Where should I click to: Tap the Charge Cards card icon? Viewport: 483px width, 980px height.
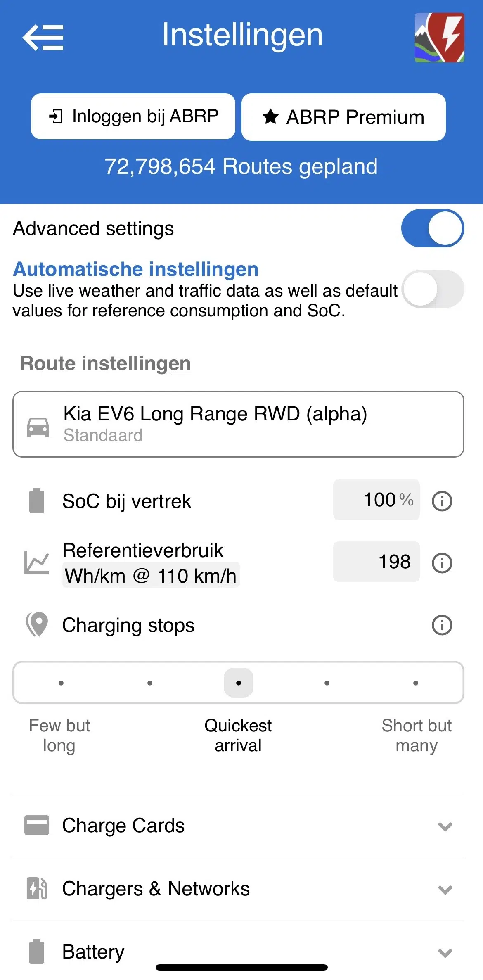click(x=37, y=825)
